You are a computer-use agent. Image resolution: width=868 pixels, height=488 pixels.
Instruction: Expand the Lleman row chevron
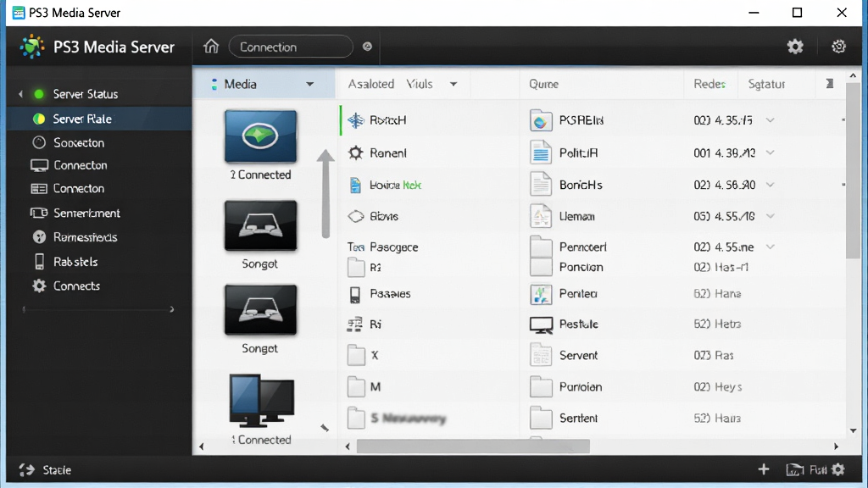(x=770, y=216)
